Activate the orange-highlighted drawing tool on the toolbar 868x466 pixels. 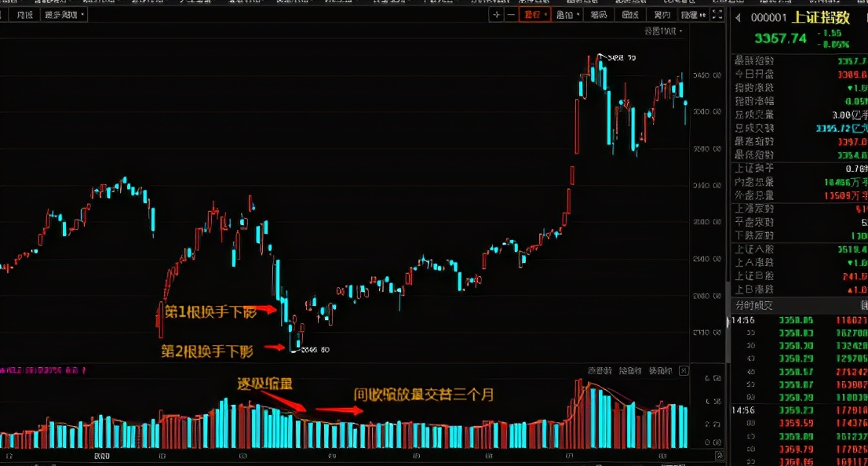click(534, 14)
